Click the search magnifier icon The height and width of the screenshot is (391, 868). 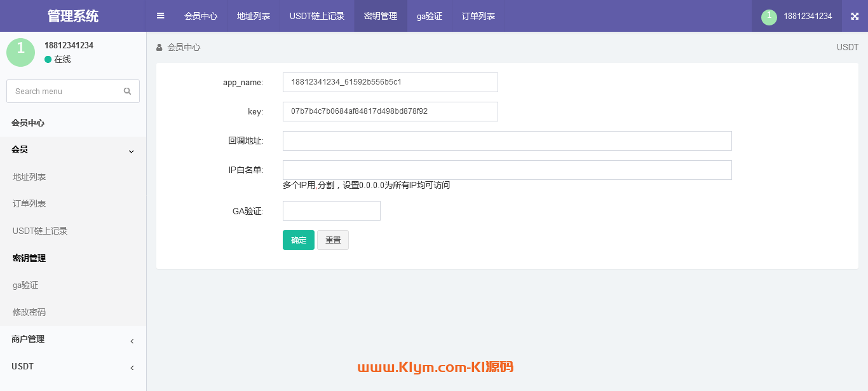(x=128, y=91)
